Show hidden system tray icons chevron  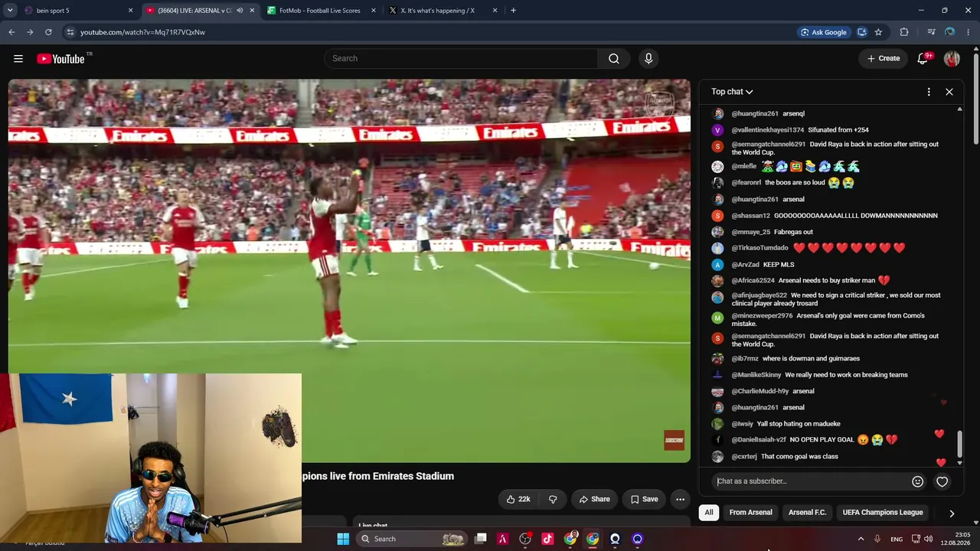pyautogui.click(x=861, y=539)
